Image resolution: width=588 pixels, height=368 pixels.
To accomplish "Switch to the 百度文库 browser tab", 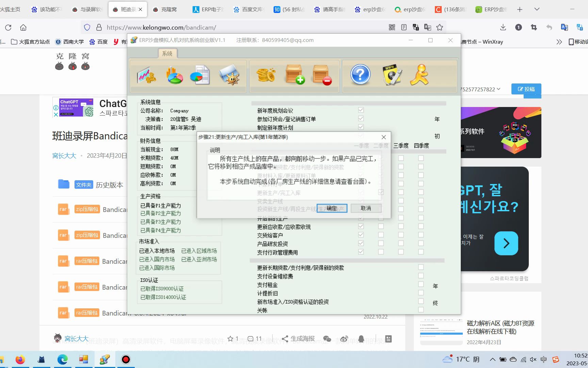I will tap(249, 9).
